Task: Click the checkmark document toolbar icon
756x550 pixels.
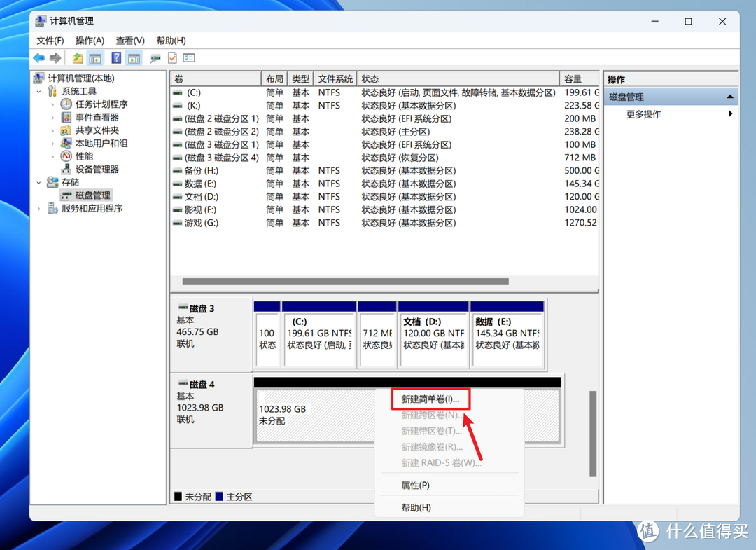Action: pos(172,58)
